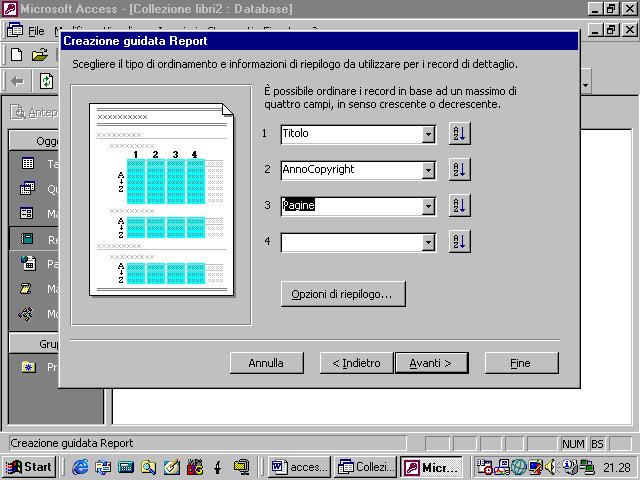Select the Maschere forms object icon
The width and height of the screenshot is (640, 480).
coord(27,213)
